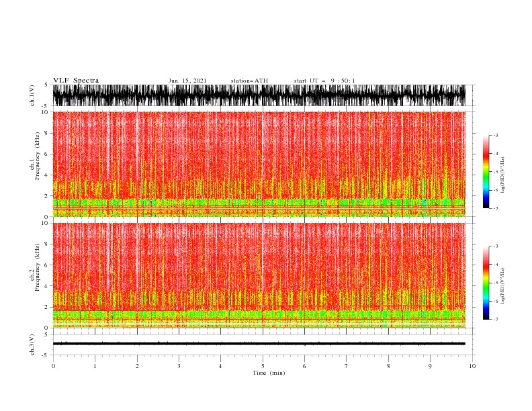Click time axis tick label '10'

click(x=472, y=366)
